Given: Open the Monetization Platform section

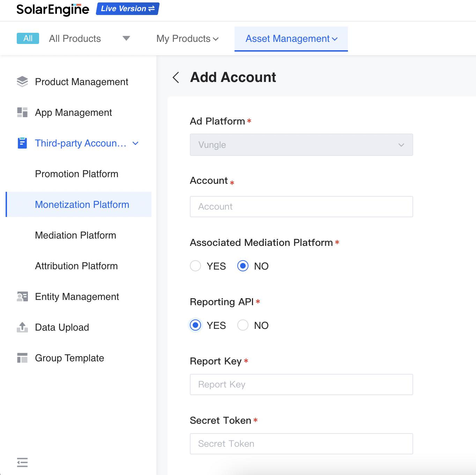Looking at the screenshot, I should point(82,204).
